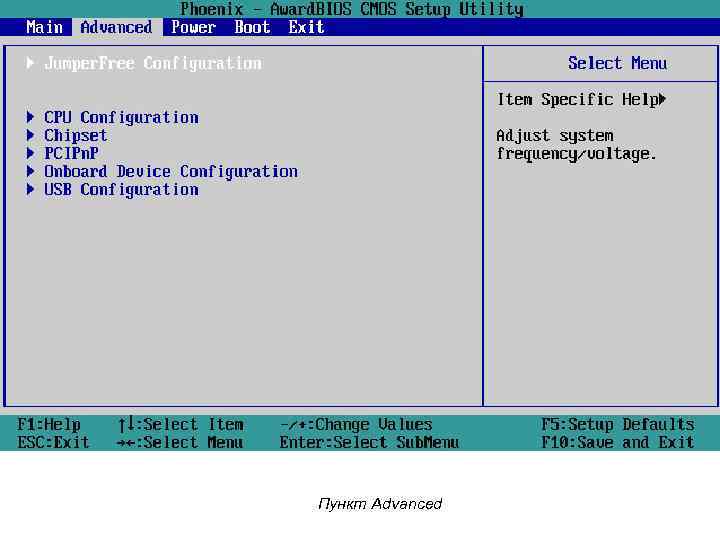Open CPU Configuration submenu
Viewport: 720px width, 540px height.
121,118
